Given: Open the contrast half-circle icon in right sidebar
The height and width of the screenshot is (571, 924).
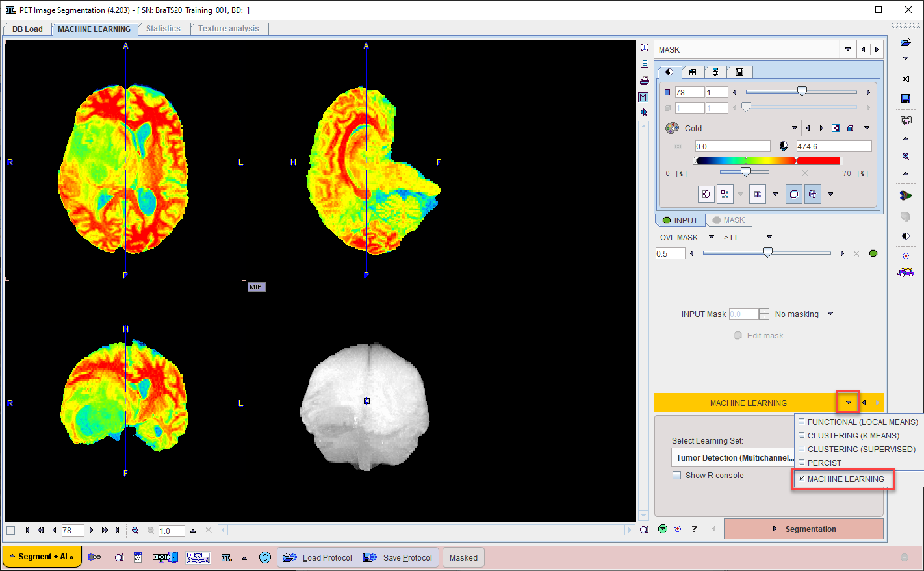Looking at the screenshot, I should coord(906,236).
